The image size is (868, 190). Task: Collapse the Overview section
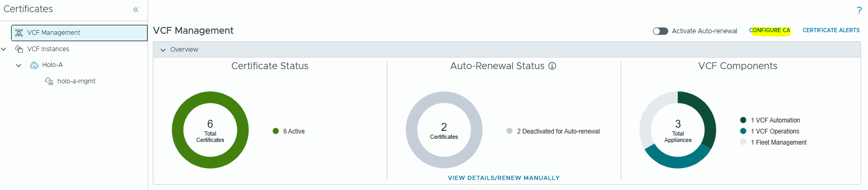(x=163, y=50)
